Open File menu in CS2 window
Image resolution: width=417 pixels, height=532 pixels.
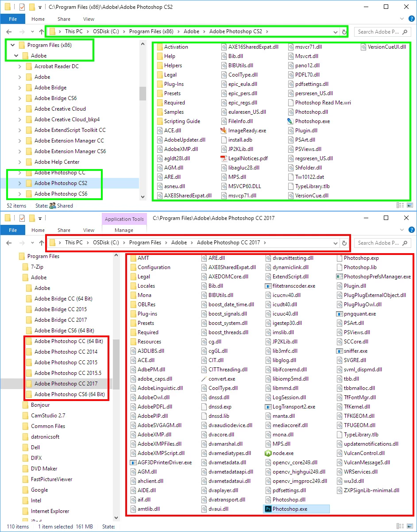tap(13, 19)
